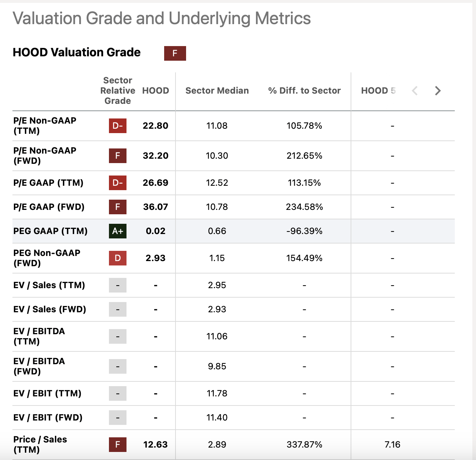
Task: Click the PEG GAAP (TTM) metric label
Action: coord(50,231)
